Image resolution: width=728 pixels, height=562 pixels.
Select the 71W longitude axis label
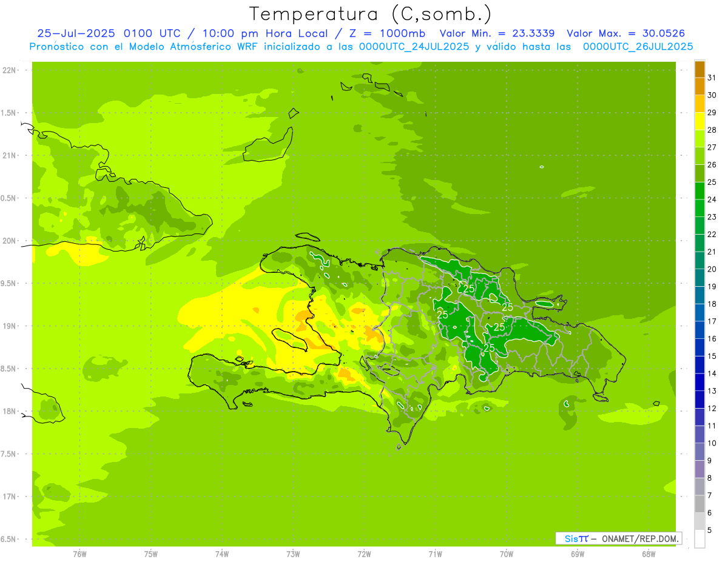click(435, 554)
